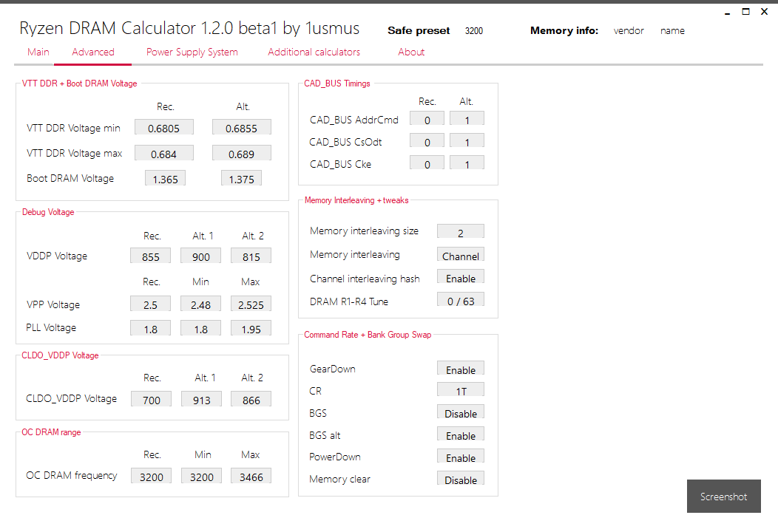The height and width of the screenshot is (532, 778).
Task: Select the Advanced tab
Action: [x=92, y=52]
